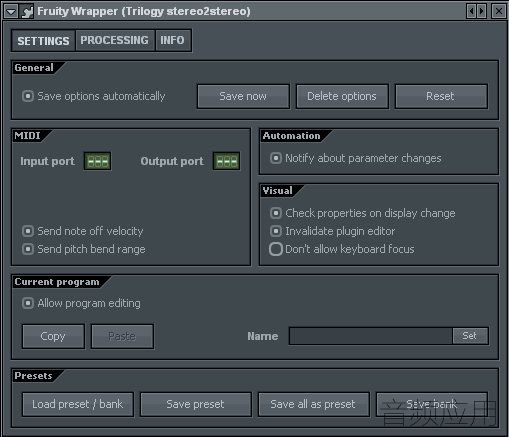Close the Fruity Wrapper window

click(499, 11)
